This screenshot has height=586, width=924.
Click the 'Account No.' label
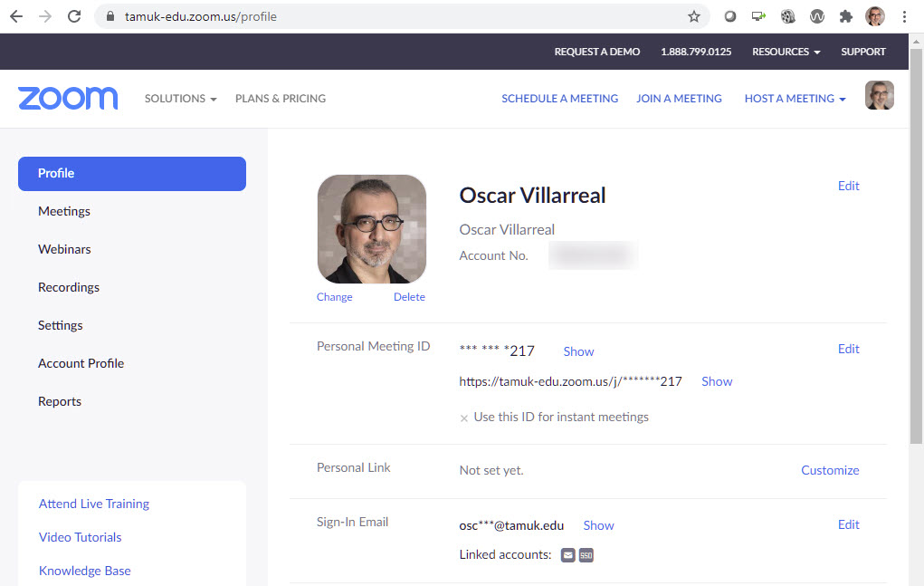point(494,255)
